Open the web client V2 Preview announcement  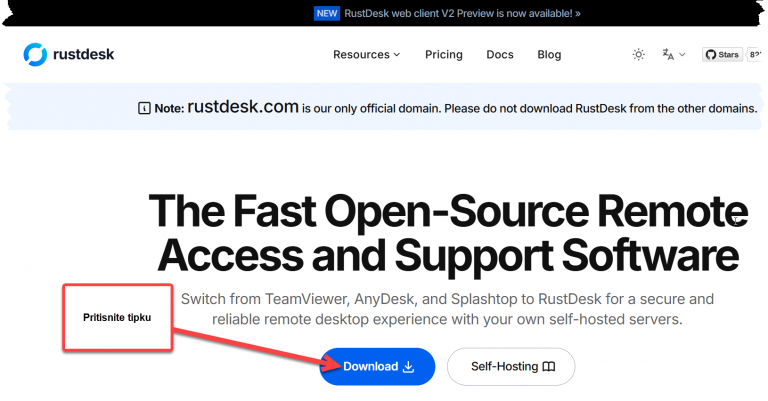[462, 13]
